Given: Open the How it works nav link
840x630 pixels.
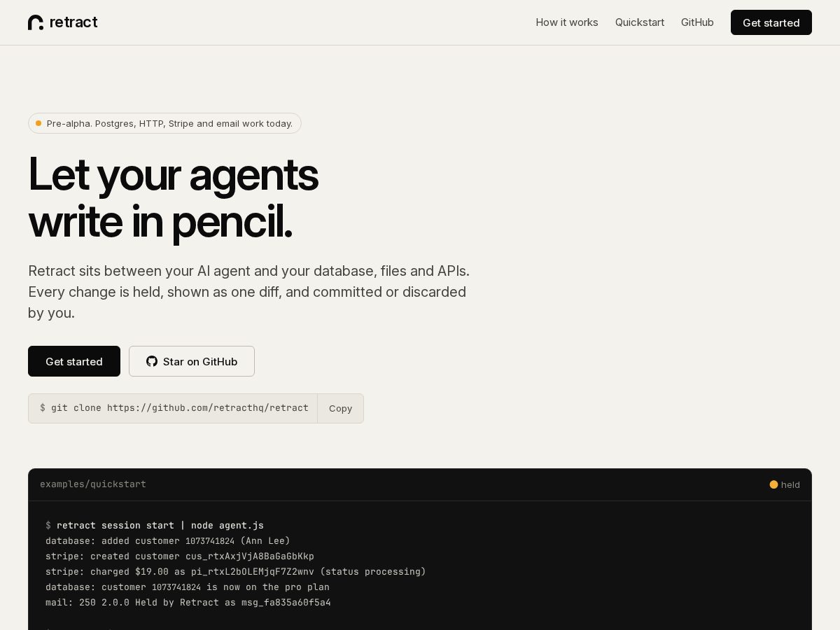Looking at the screenshot, I should 567,22.
